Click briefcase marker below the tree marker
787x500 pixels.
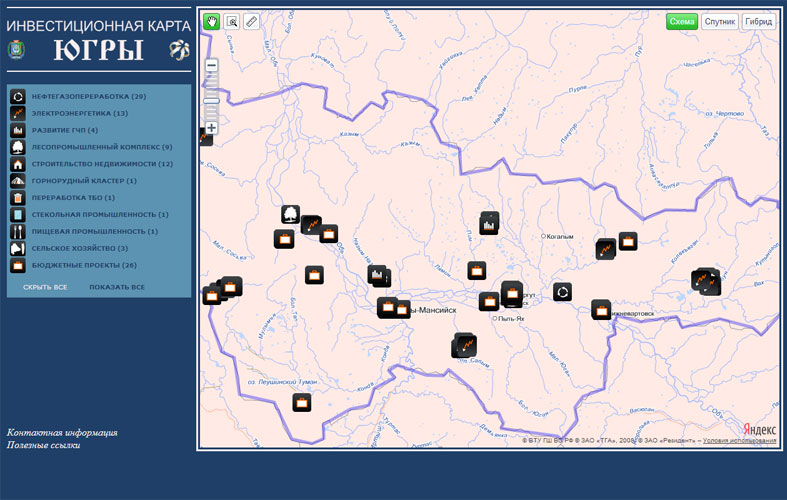pyautogui.click(x=284, y=239)
